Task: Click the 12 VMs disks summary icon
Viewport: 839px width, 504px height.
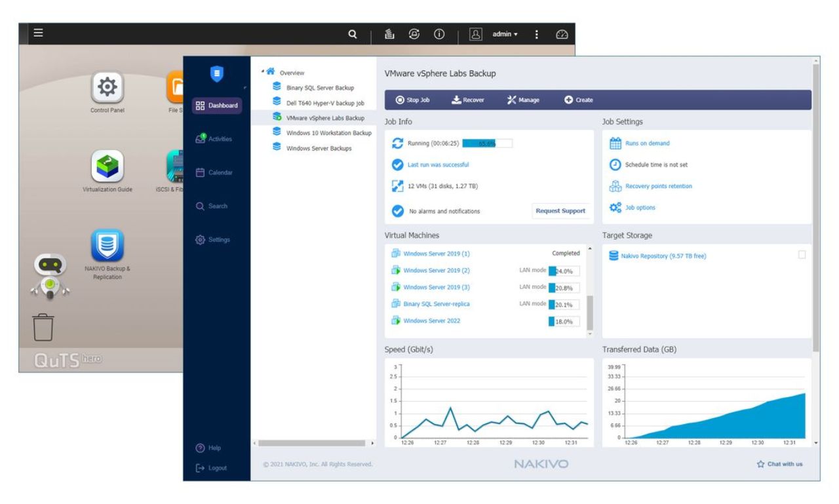Action: click(x=397, y=186)
